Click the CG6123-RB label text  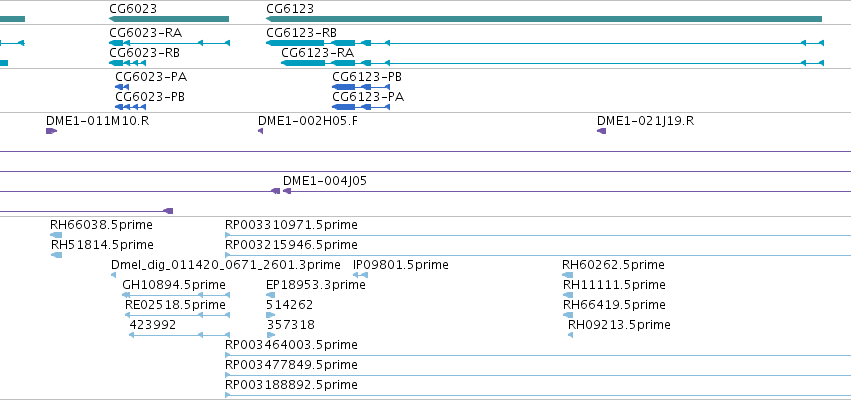(301, 33)
